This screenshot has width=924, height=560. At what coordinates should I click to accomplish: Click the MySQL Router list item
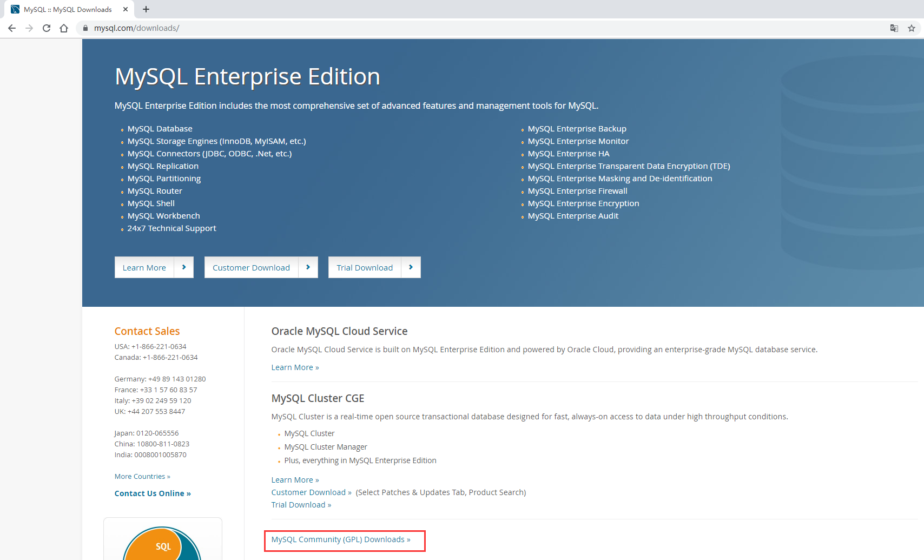[x=155, y=191]
